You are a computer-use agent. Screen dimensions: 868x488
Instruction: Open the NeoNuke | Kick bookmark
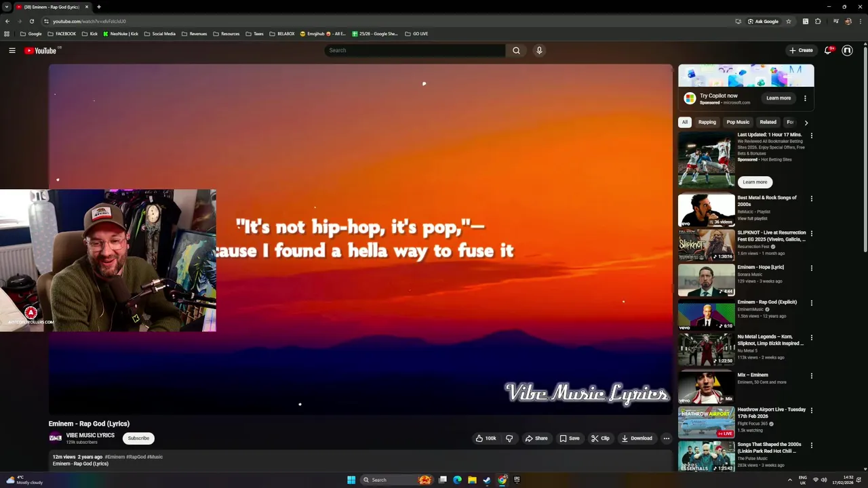[121, 34]
